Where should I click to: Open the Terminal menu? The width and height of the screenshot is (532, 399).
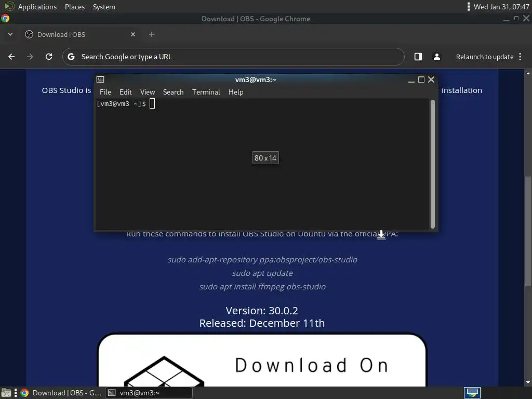click(x=206, y=92)
